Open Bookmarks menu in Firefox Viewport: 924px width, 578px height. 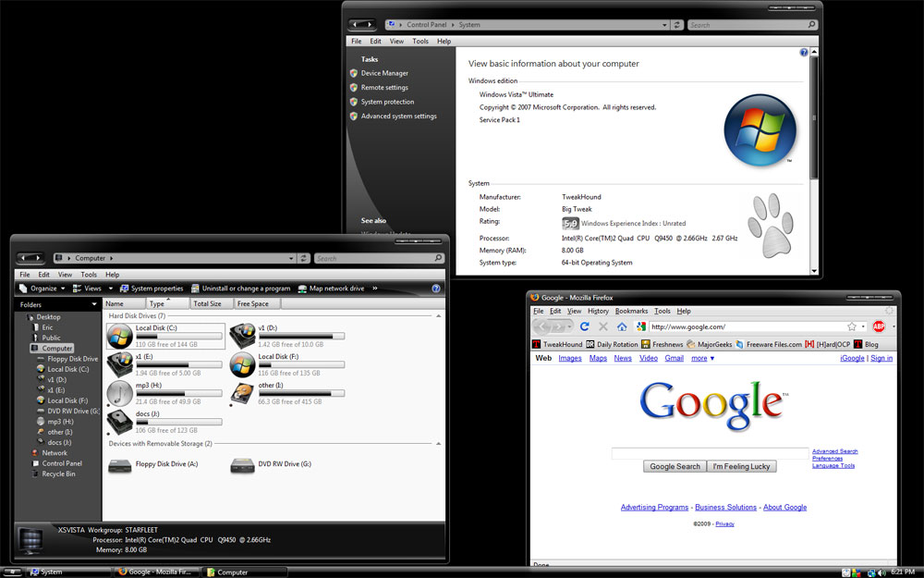(631, 311)
